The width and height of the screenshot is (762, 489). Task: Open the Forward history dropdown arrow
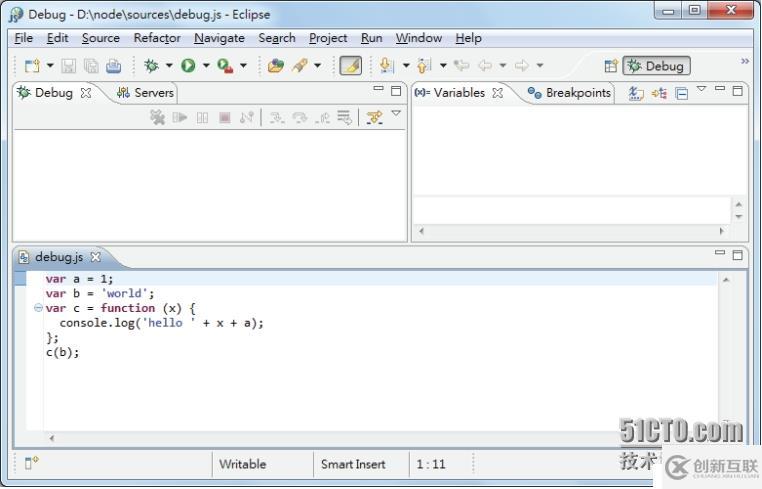pos(540,66)
